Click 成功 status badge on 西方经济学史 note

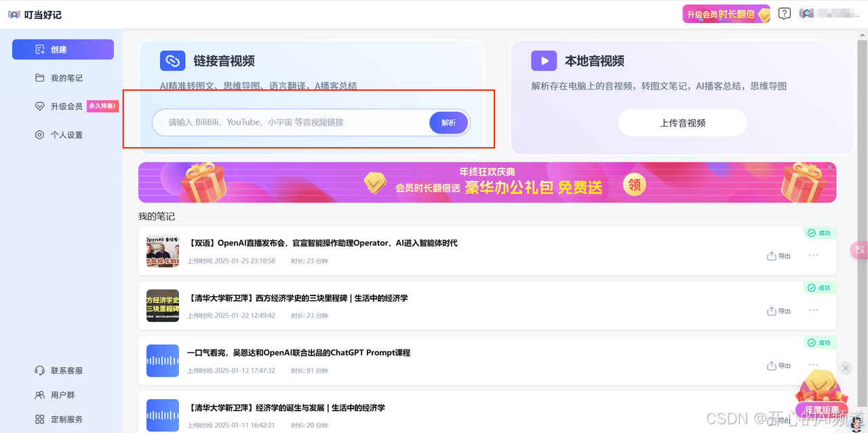[x=819, y=288]
